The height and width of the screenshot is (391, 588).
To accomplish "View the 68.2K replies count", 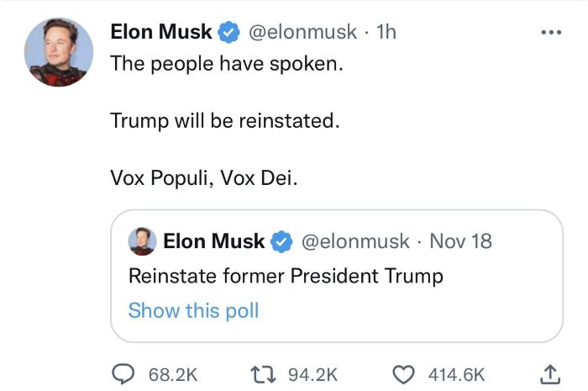I will click(x=173, y=375).
